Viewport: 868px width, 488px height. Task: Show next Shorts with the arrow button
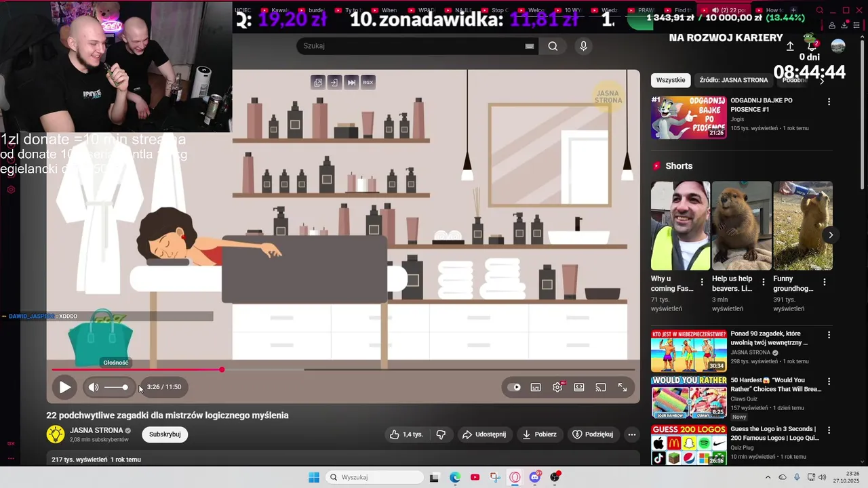[831, 235]
